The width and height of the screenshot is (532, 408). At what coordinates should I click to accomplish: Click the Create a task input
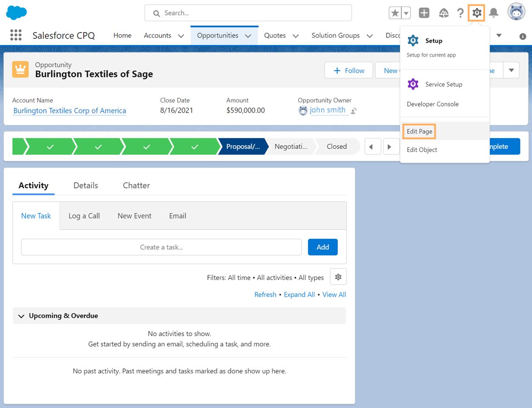click(161, 247)
